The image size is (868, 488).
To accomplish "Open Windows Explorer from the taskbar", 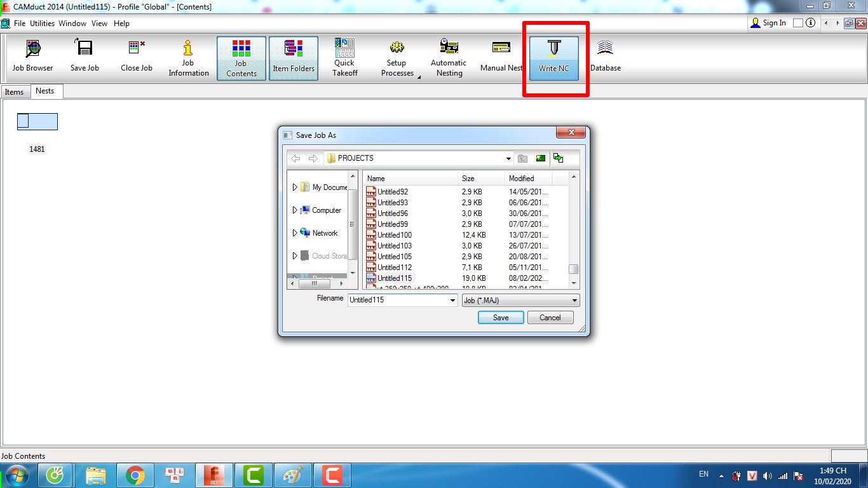I will tap(96, 475).
